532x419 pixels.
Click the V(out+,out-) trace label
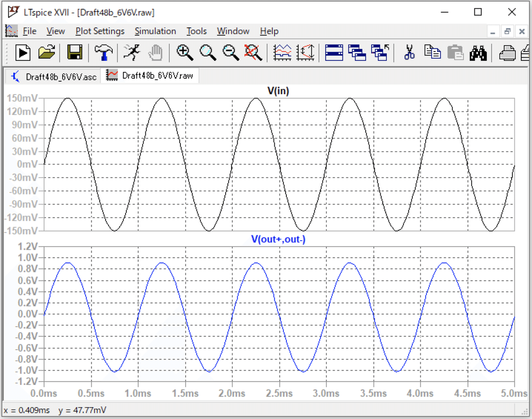pyautogui.click(x=278, y=239)
